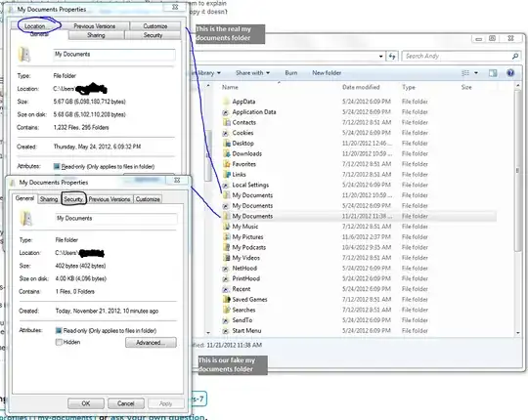The image size is (528, 420).
Task: Open Advanced attributes button
Action: click(x=151, y=342)
